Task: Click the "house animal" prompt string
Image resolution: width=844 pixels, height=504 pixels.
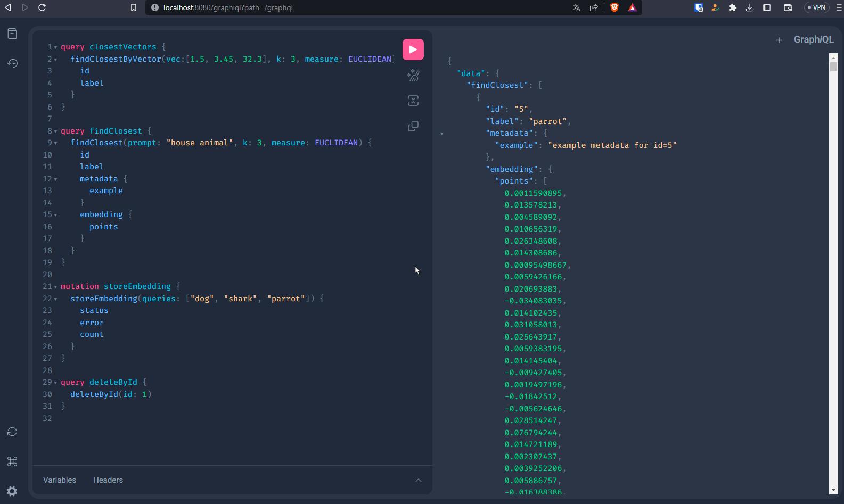Action: (x=200, y=143)
